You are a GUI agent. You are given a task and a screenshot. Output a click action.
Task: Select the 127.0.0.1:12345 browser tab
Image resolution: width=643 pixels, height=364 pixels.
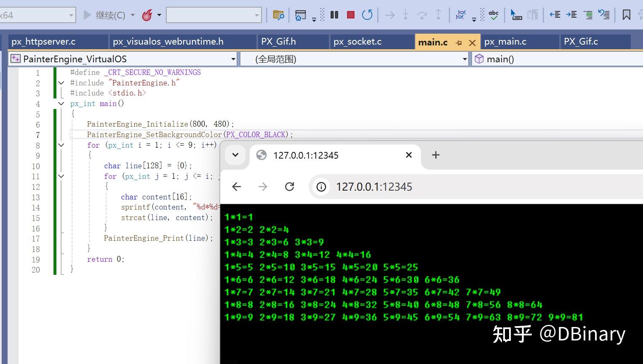(x=335, y=155)
